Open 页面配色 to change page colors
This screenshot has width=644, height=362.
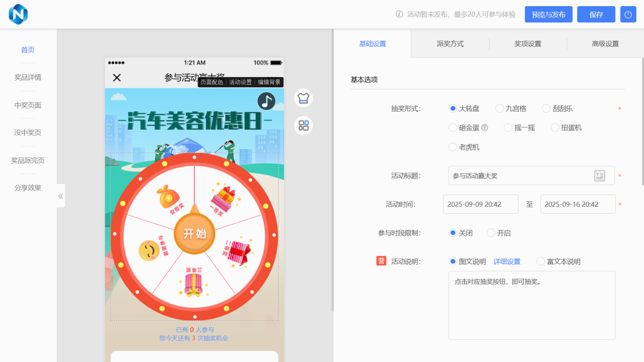click(212, 82)
